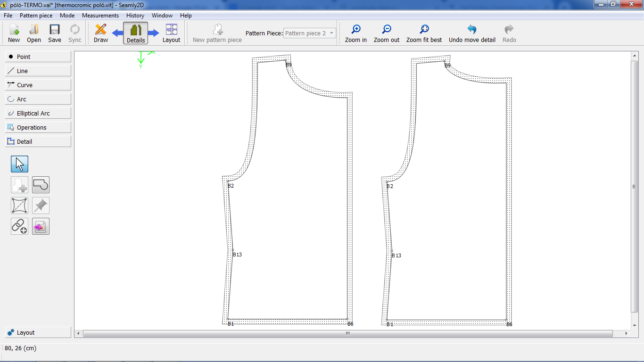
Task: Click the chain link group tool
Action: pyautogui.click(x=19, y=226)
